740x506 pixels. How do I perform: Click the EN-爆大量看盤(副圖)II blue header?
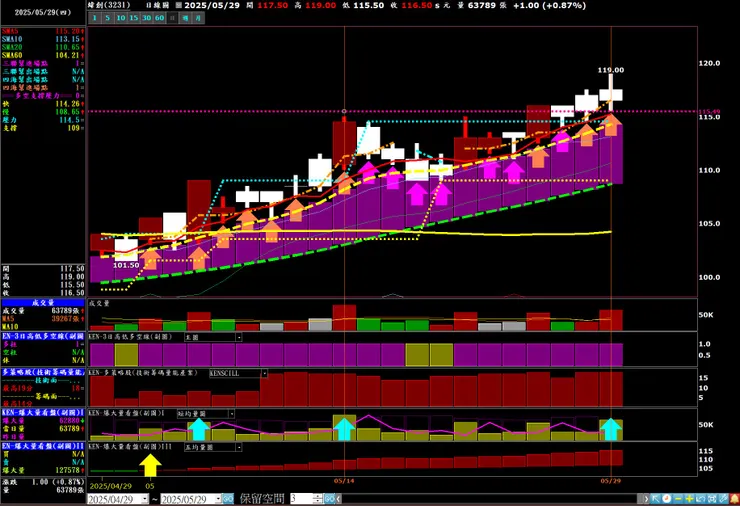43,446
